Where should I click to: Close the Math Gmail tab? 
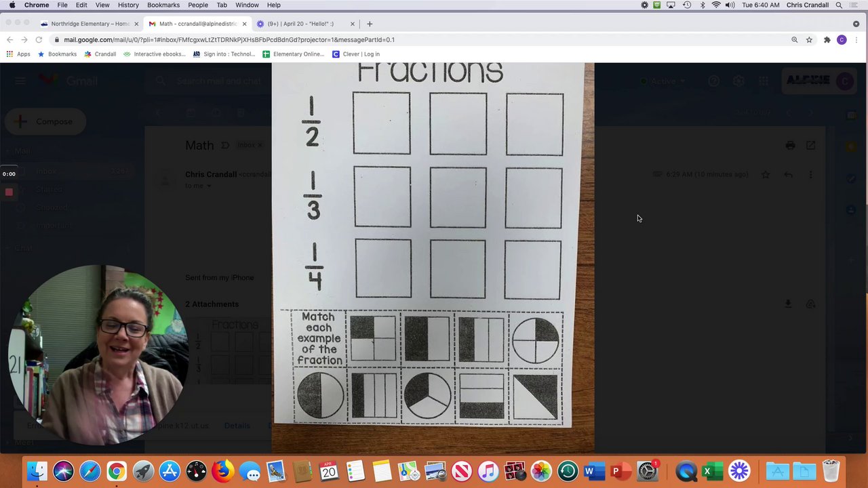click(x=244, y=24)
